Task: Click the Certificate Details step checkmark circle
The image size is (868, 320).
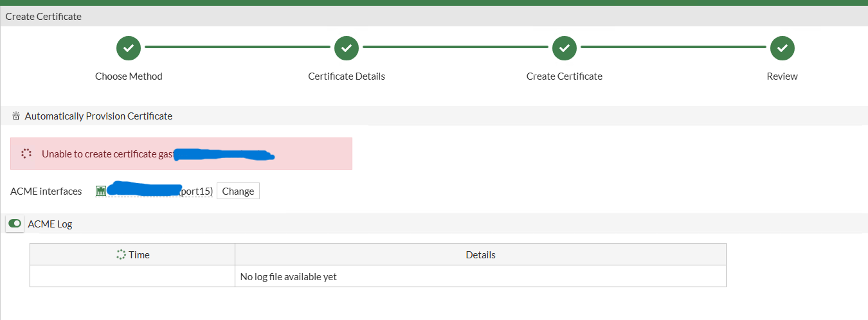Action: click(347, 48)
